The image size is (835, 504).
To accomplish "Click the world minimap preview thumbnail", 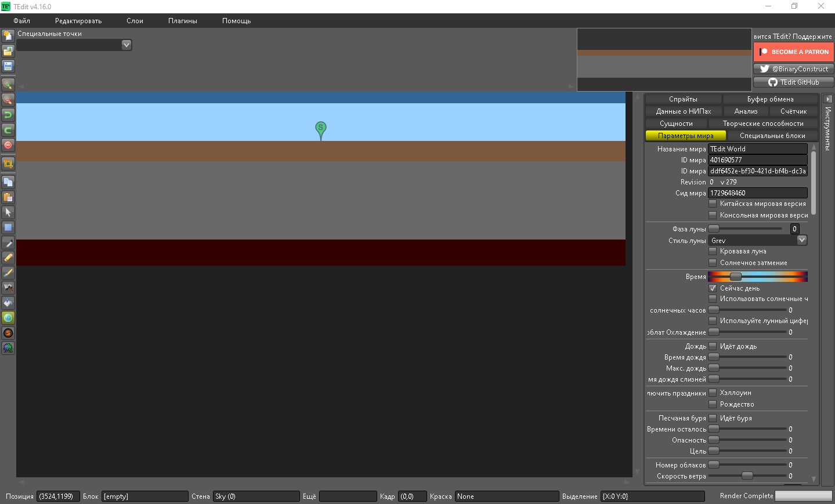I will [664, 60].
